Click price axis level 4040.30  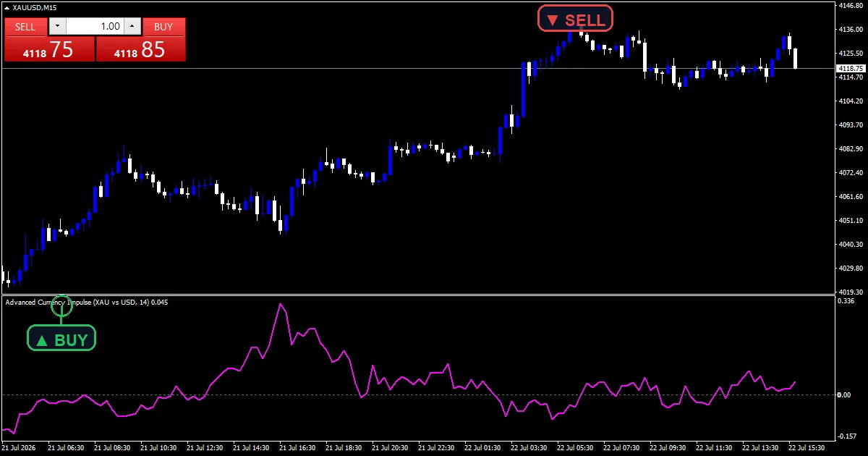pyautogui.click(x=850, y=245)
